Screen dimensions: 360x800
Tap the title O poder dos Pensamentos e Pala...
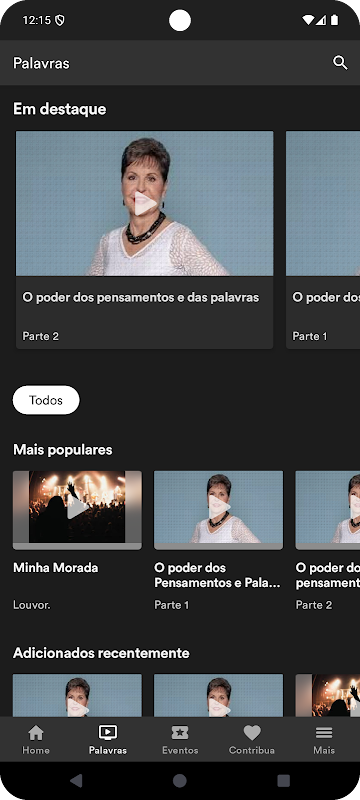[217, 576]
